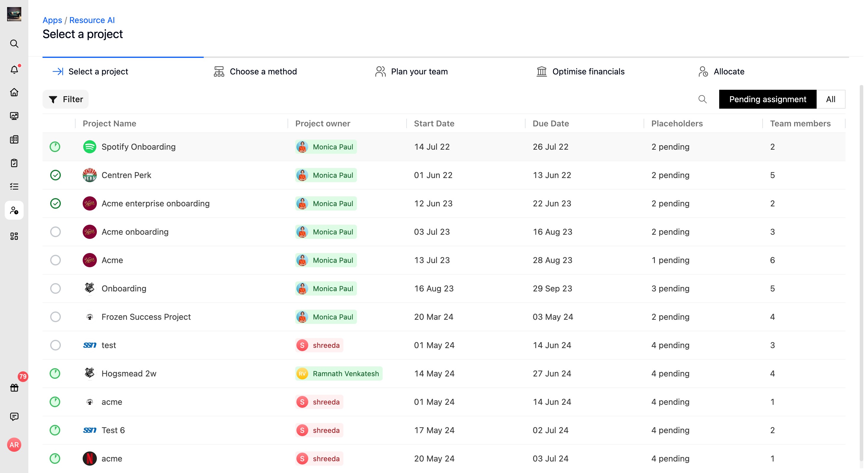
Task: Open resource management person icon in sidebar
Action: point(14,211)
